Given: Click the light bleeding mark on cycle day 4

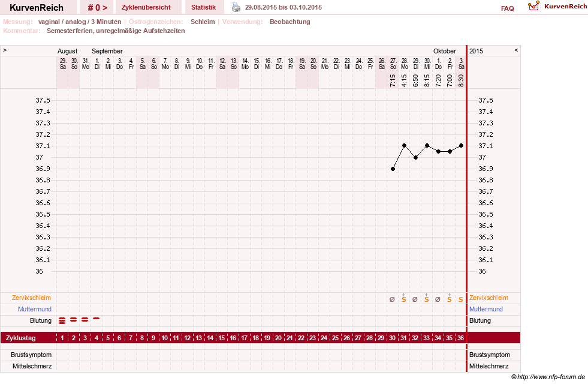Looking at the screenshot, I should pos(97,319).
